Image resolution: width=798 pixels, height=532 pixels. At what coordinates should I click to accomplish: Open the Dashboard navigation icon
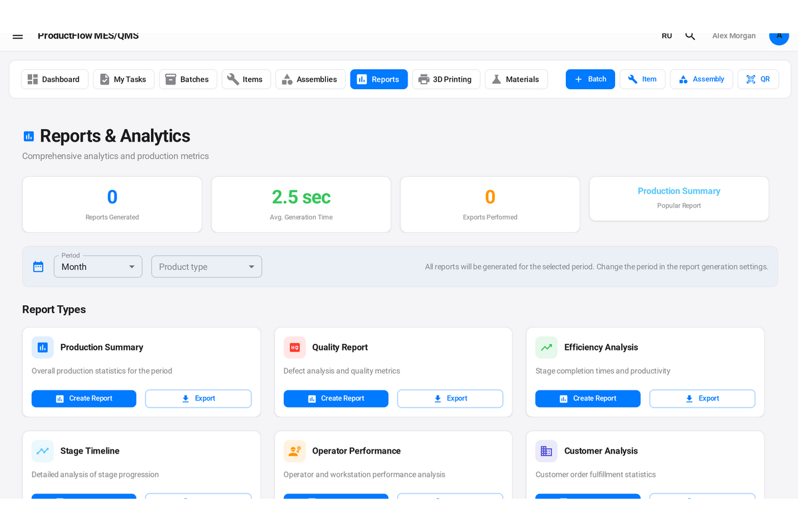(x=33, y=79)
